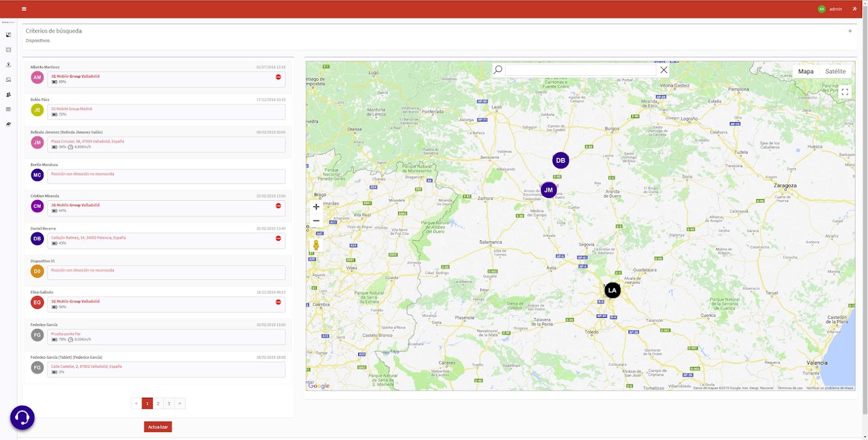The height and width of the screenshot is (440, 868).
Task: Open Street View pegman on map
Action: (316, 245)
